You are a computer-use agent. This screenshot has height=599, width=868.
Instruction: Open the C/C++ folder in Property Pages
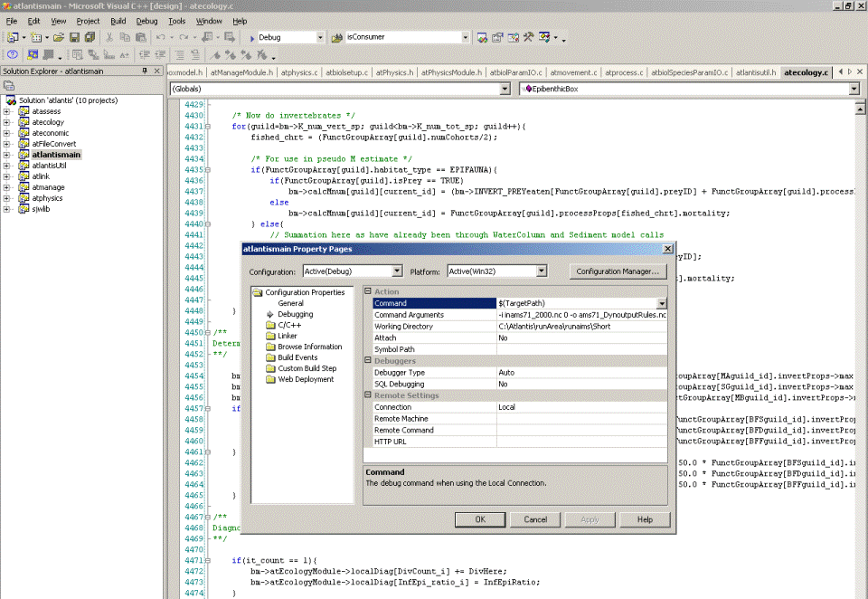click(x=288, y=325)
